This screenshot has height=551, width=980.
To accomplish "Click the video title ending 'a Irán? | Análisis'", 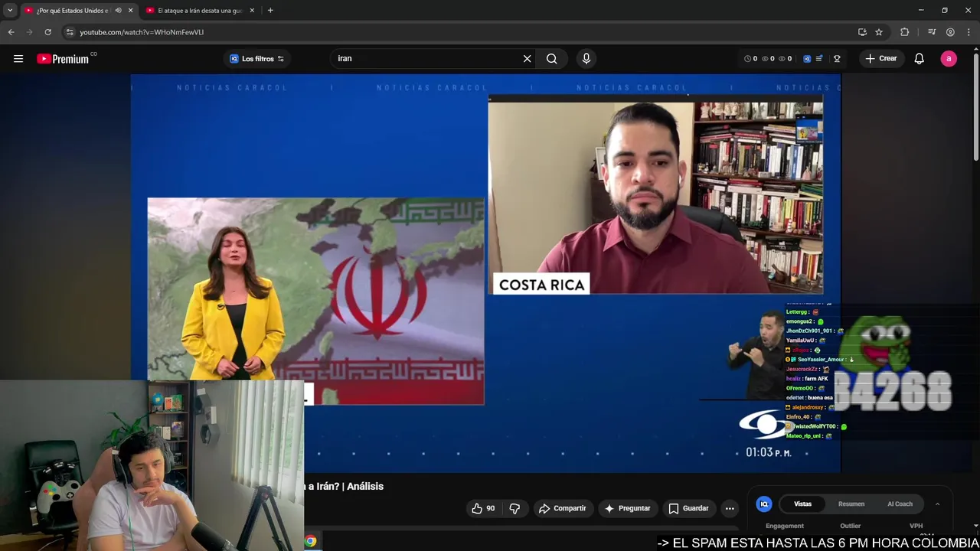I will coord(345,486).
